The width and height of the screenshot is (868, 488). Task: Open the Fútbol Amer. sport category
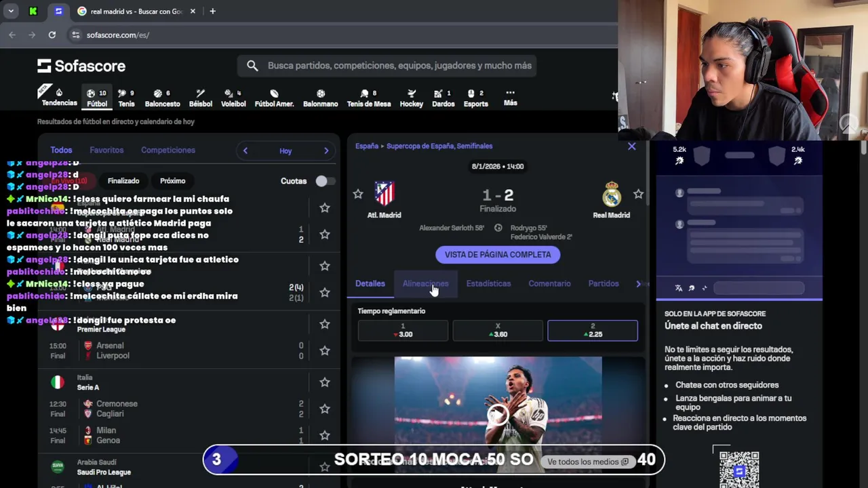[x=274, y=98]
